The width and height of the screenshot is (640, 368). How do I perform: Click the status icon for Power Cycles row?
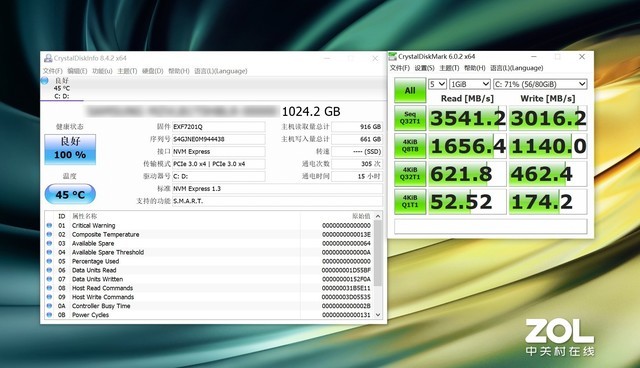(x=49, y=315)
